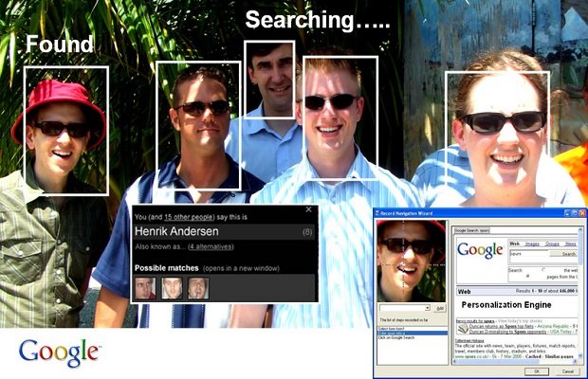The height and width of the screenshot is (379, 588).
Task: Switch to Google's Groups tab
Action: [552, 244]
